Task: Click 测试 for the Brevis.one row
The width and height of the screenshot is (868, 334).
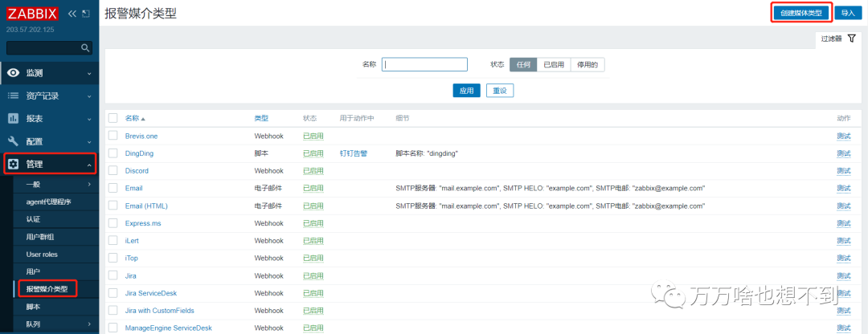Action: pos(844,136)
